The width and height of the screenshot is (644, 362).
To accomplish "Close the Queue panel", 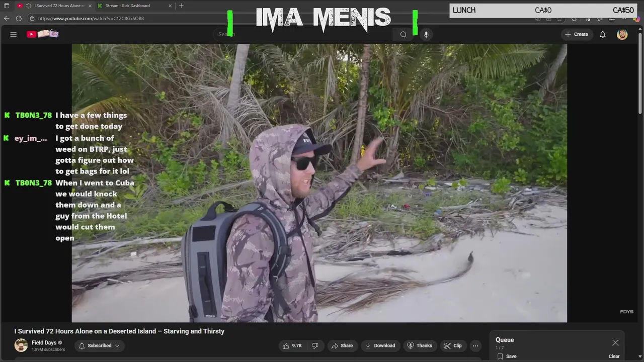I will 615,343.
